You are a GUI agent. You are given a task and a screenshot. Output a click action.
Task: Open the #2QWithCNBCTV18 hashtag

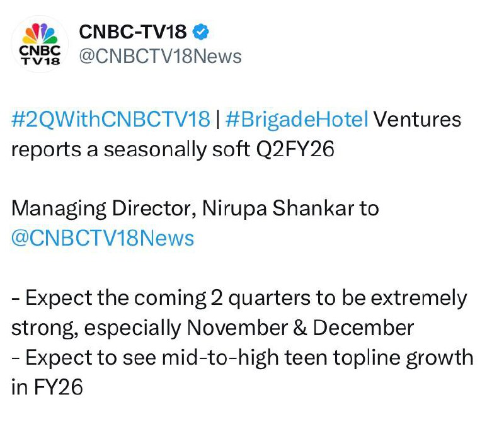[x=110, y=119]
